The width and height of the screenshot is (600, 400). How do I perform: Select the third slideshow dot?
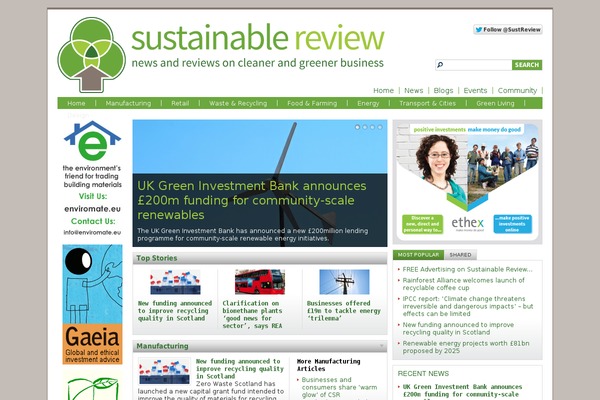point(372,127)
